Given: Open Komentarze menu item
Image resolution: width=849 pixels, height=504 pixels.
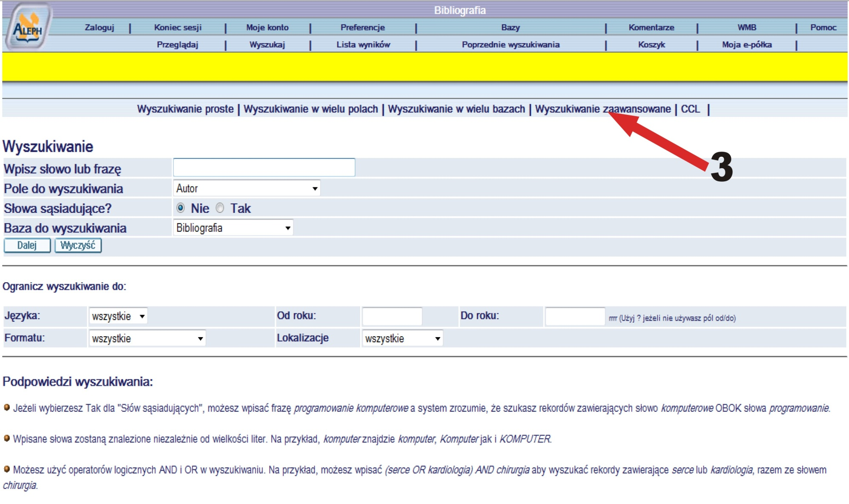Looking at the screenshot, I should click(651, 28).
